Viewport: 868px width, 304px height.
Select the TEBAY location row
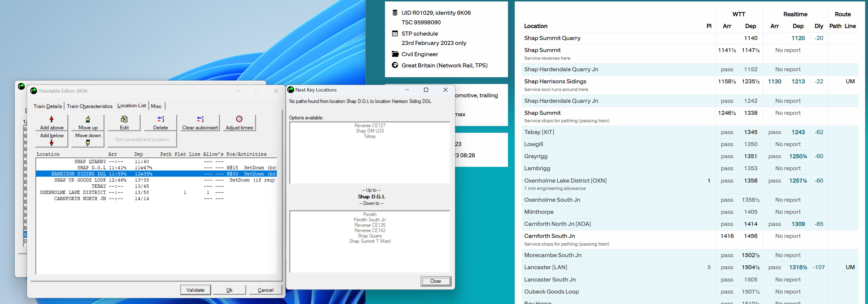(156, 186)
